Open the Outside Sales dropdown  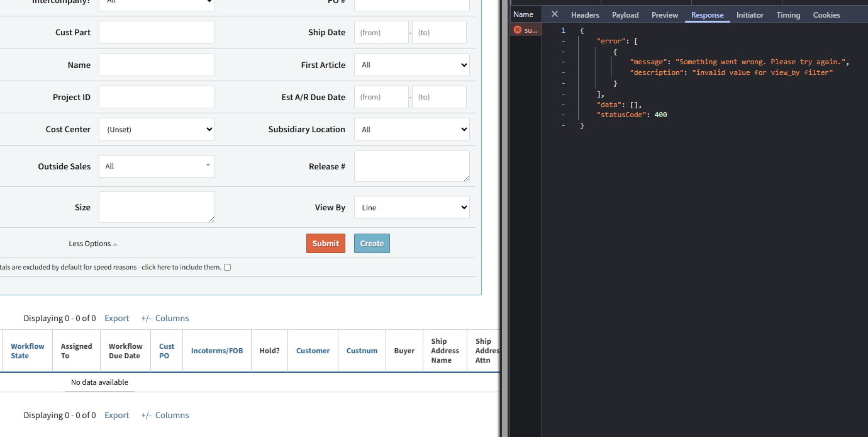point(157,166)
